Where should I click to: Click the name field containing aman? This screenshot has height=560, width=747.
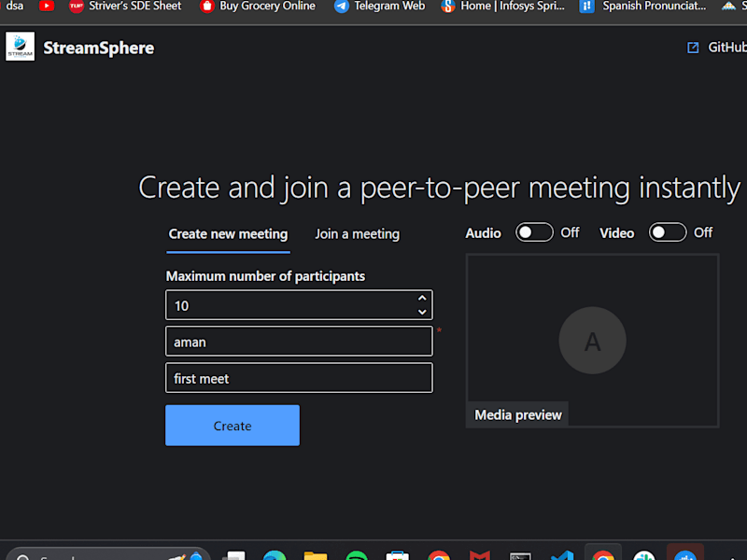click(299, 342)
